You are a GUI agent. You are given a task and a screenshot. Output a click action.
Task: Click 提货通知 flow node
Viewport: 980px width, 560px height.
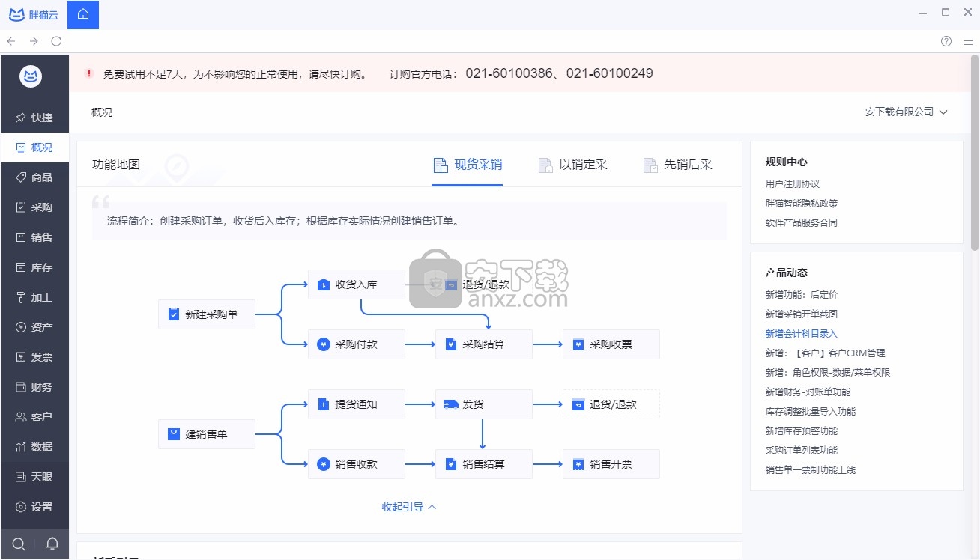point(357,404)
